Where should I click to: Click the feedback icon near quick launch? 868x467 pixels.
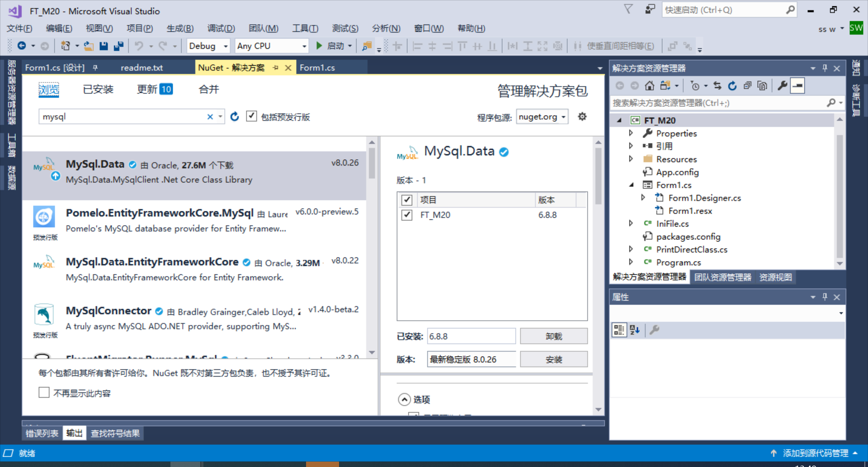(650, 10)
